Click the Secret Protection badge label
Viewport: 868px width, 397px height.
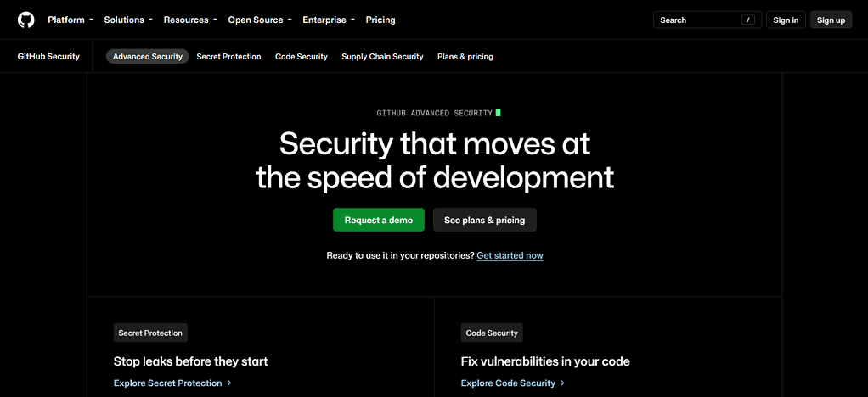pos(150,333)
